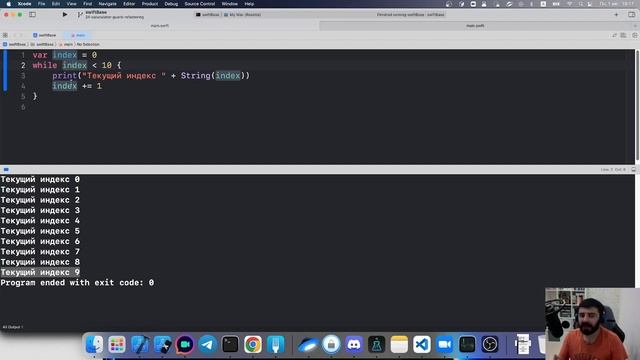Image resolution: width=640 pixels, height=360 pixels.
Task: Open Visual Studio Code from the Dock
Action: pyautogui.click(x=422, y=344)
